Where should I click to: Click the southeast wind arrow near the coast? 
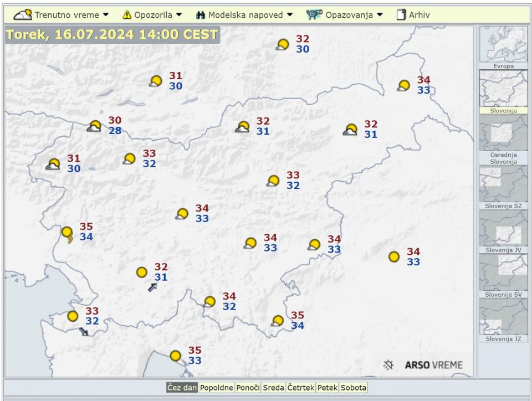coord(84,332)
